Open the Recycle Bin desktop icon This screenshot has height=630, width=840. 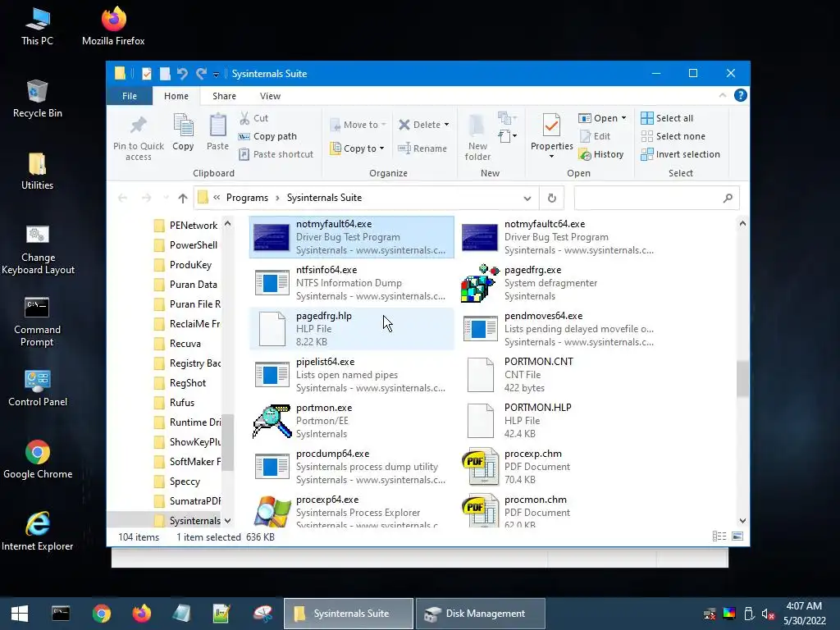38,98
